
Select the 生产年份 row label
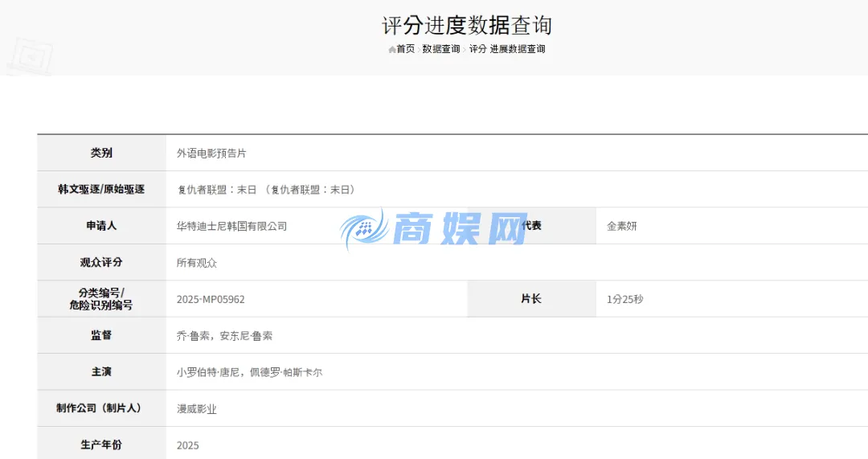pyautogui.click(x=101, y=445)
